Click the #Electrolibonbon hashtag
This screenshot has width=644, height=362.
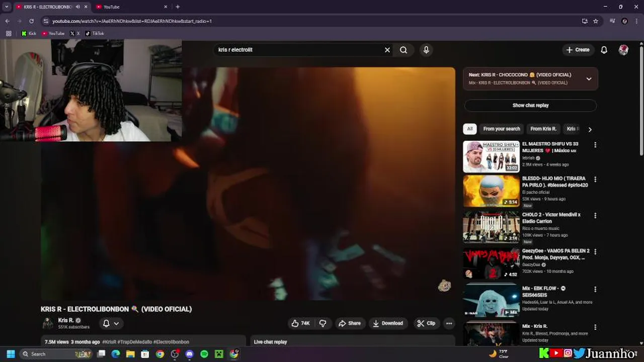(x=171, y=342)
